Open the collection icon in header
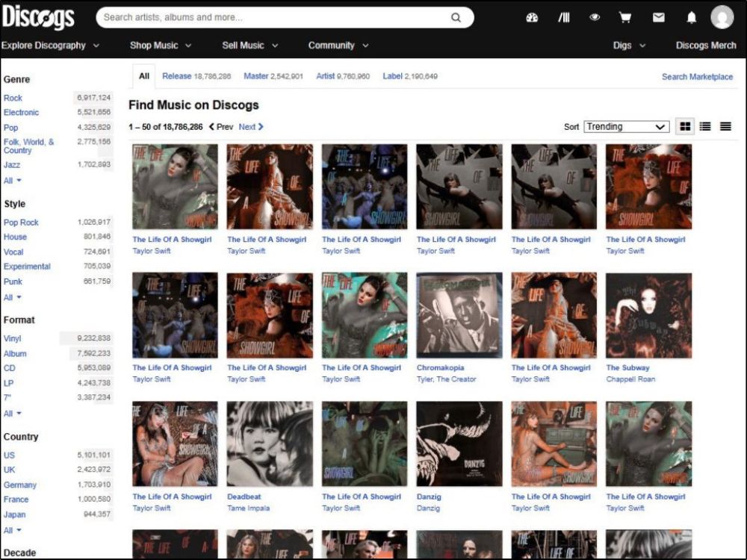 (563, 18)
